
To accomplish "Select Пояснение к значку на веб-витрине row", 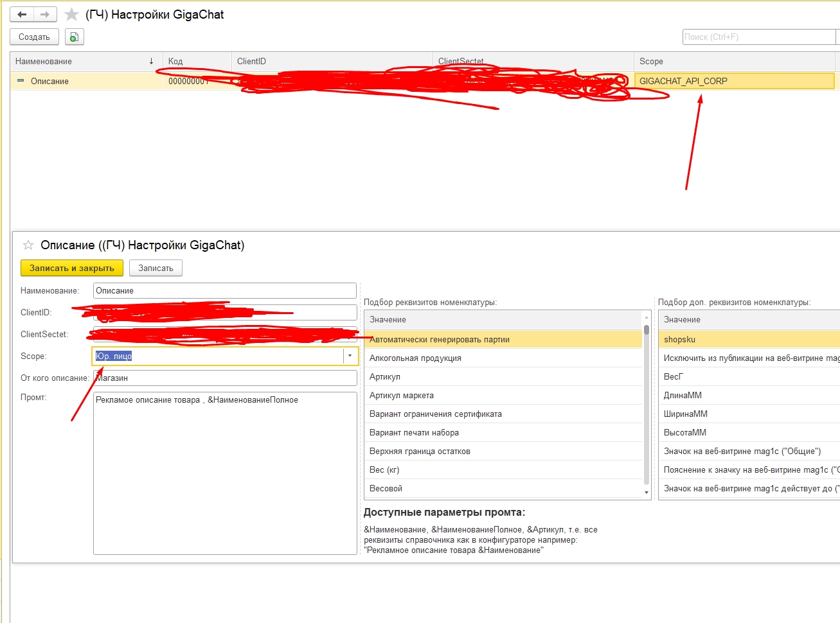I will pos(749,469).
